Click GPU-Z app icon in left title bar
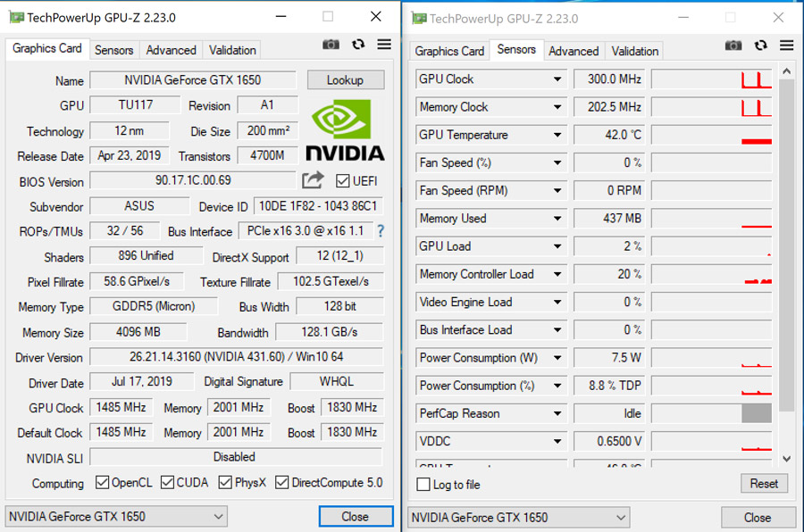Viewport: 804px width, 532px height. tap(16, 18)
